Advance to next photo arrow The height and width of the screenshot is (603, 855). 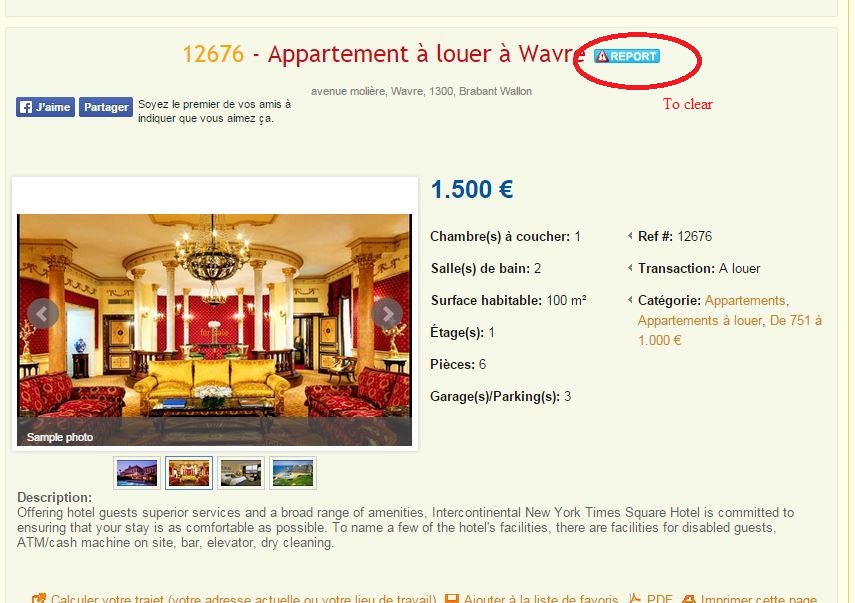pos(387,313)
